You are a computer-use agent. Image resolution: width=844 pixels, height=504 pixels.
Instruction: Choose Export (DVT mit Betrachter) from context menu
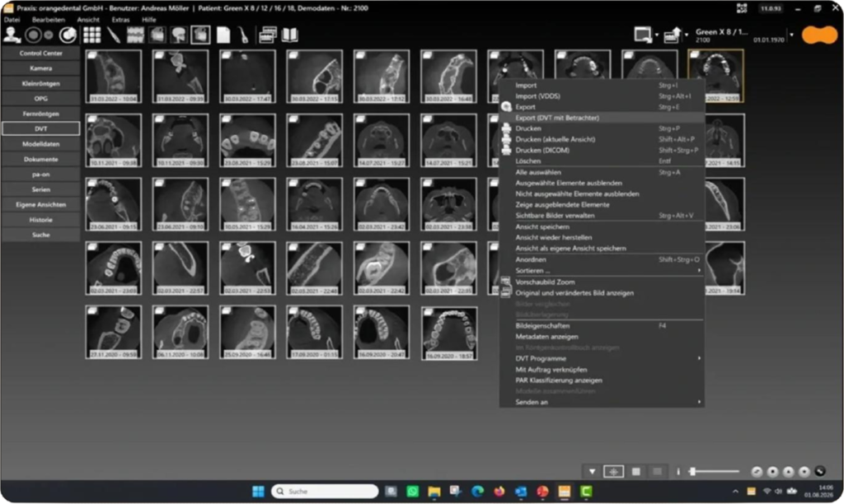[x=602, y=118]
